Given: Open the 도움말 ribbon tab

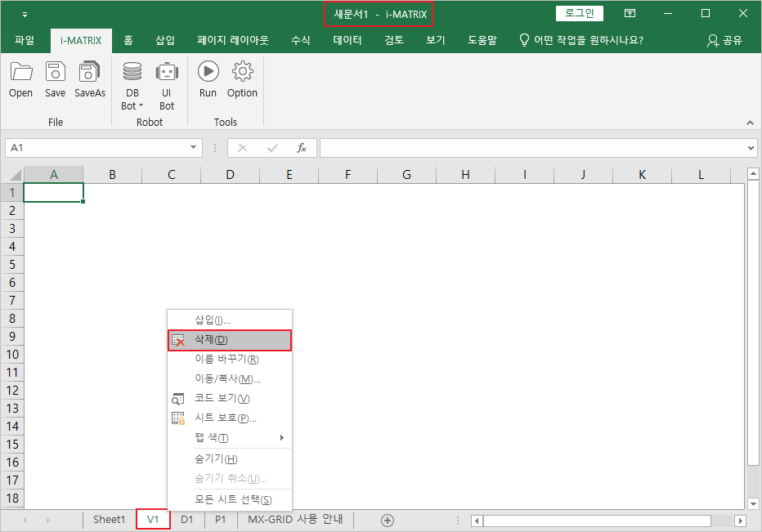Looking at the screenshot, I should click(482, 40).
